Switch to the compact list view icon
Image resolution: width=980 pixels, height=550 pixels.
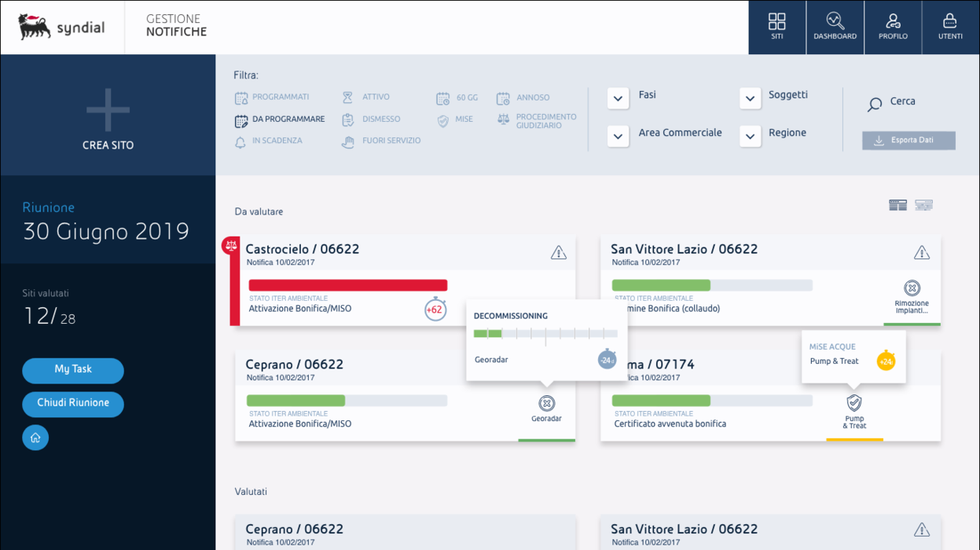923,205
